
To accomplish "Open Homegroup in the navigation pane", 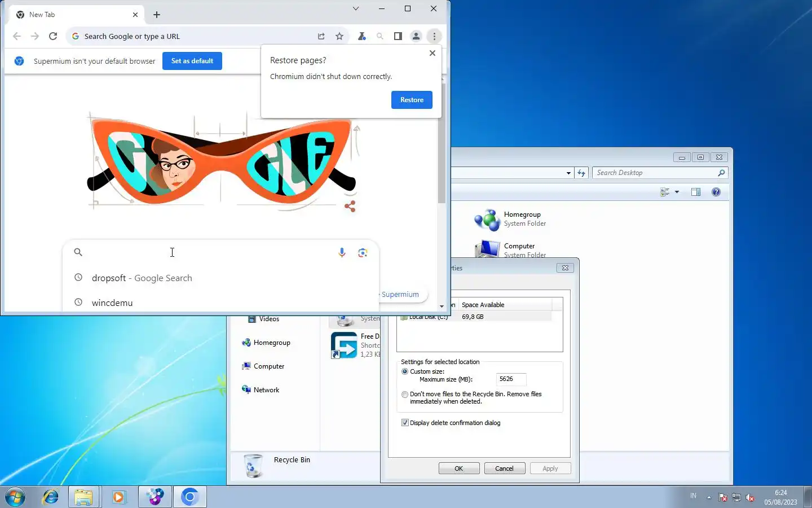I will click(x=266, y=343).
